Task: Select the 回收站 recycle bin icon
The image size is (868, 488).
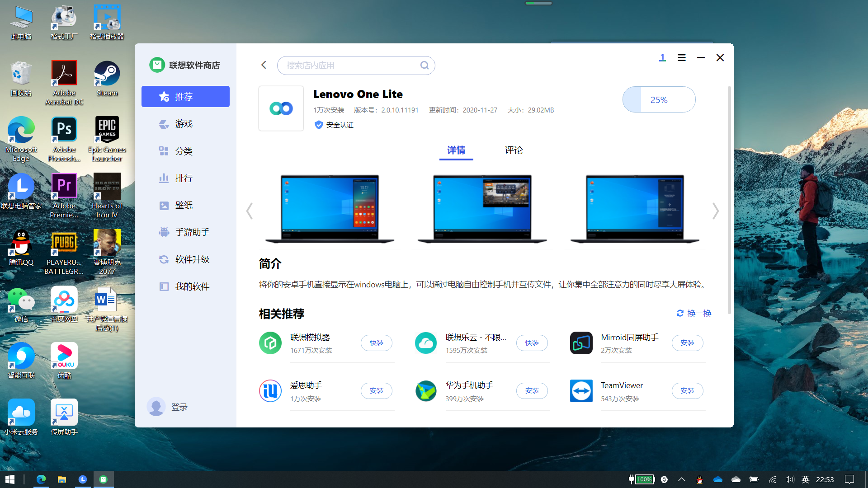Action: pyautogui.click(x=21, y=80)
